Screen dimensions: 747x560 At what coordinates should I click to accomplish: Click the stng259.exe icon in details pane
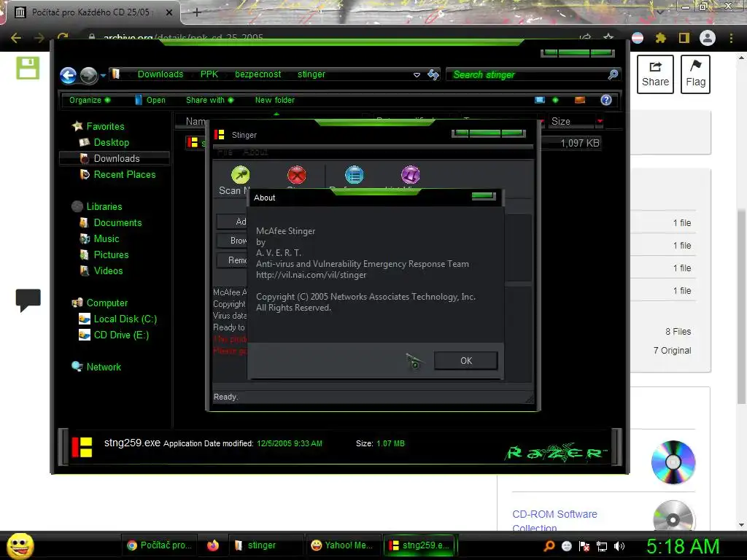tap(82, 447)
